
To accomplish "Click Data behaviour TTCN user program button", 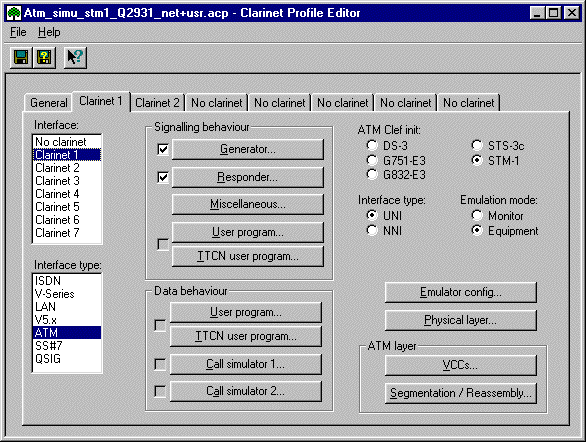I will click(246, 336).
